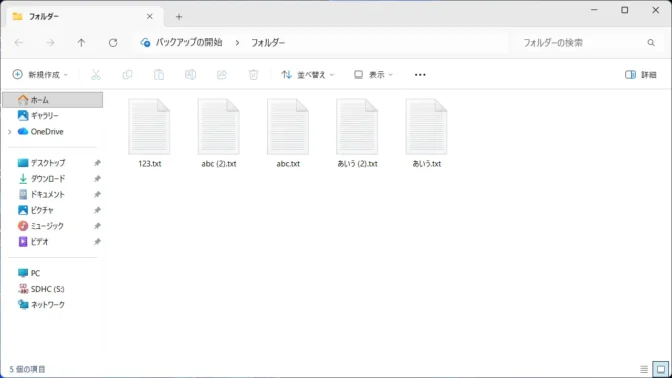Click the Copy icon in toolbar

[x=127, y=75]
